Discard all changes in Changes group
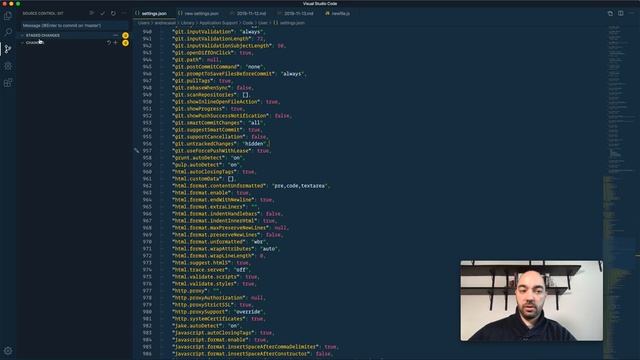This screenshot has width=640, height=360. [109, 42]
